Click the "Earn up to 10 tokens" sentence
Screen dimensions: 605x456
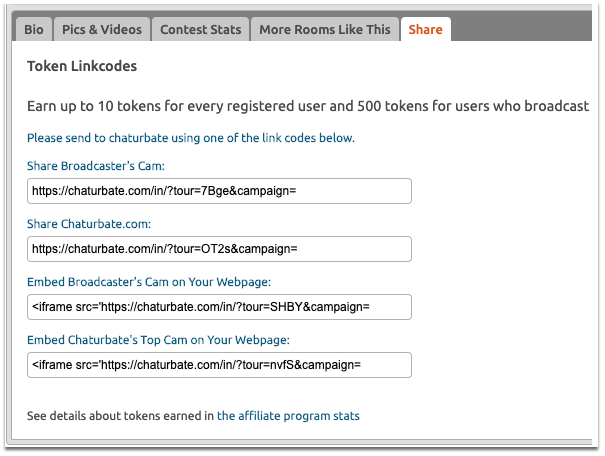pos(308,106)
